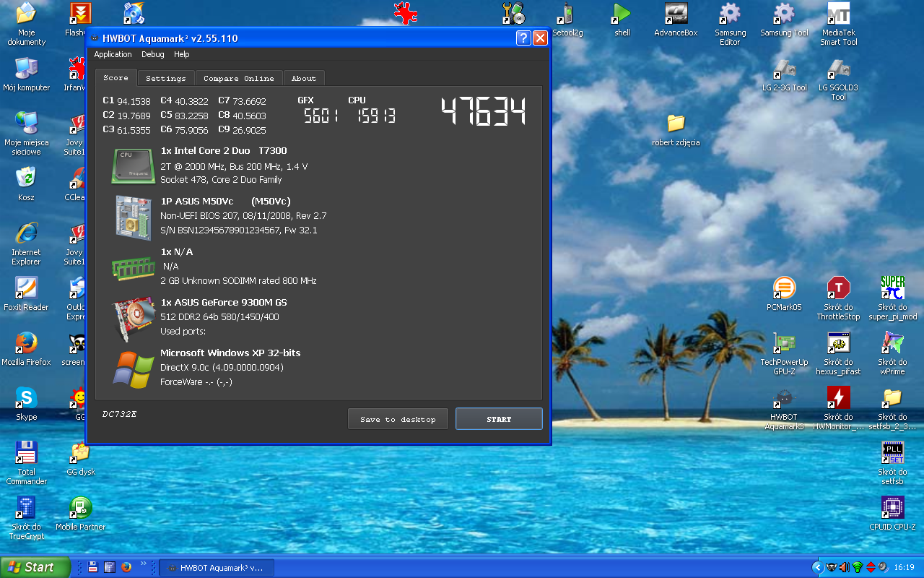Select the MediaTek Smart Tool icon

pos(838,24)
